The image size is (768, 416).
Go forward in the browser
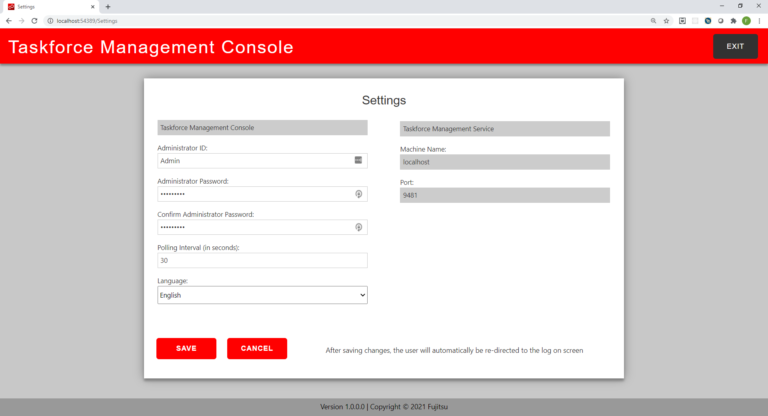(22, 21)
